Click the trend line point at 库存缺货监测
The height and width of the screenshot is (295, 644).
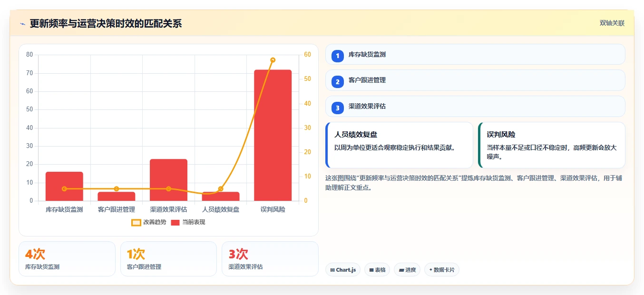pyautogui.click(x=65, y=189)
